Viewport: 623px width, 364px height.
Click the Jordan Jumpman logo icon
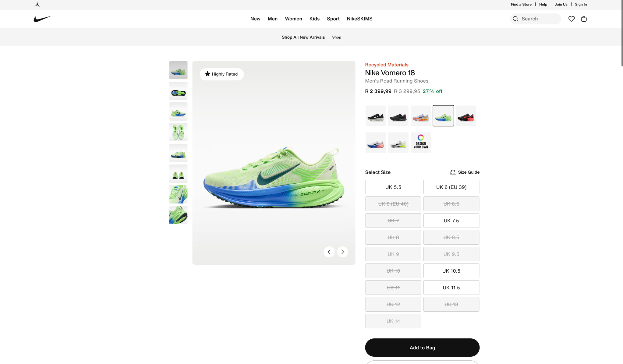(37, 4)
